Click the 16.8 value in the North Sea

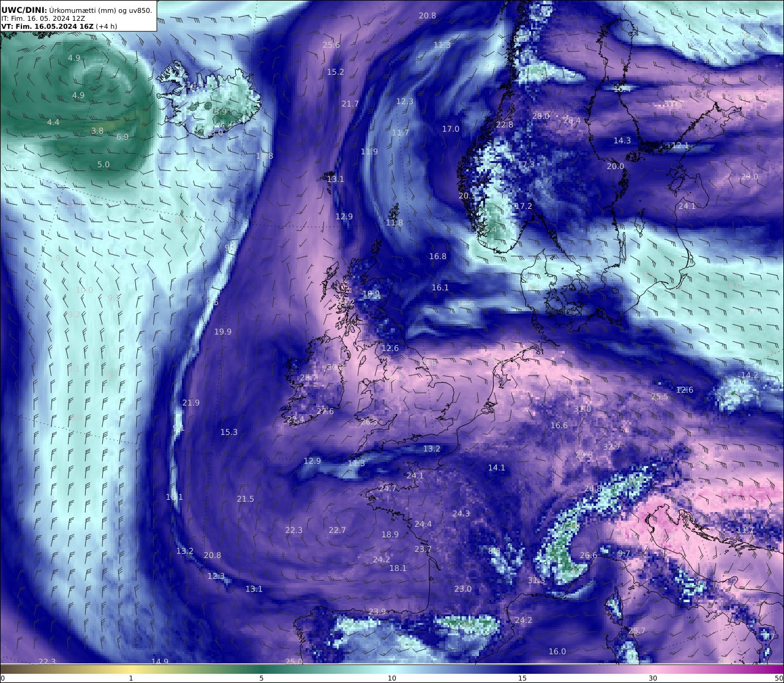[438, 257]
